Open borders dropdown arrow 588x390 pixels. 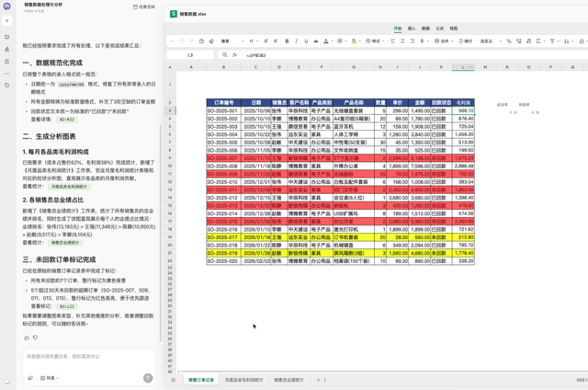click(x=345, y=41)
